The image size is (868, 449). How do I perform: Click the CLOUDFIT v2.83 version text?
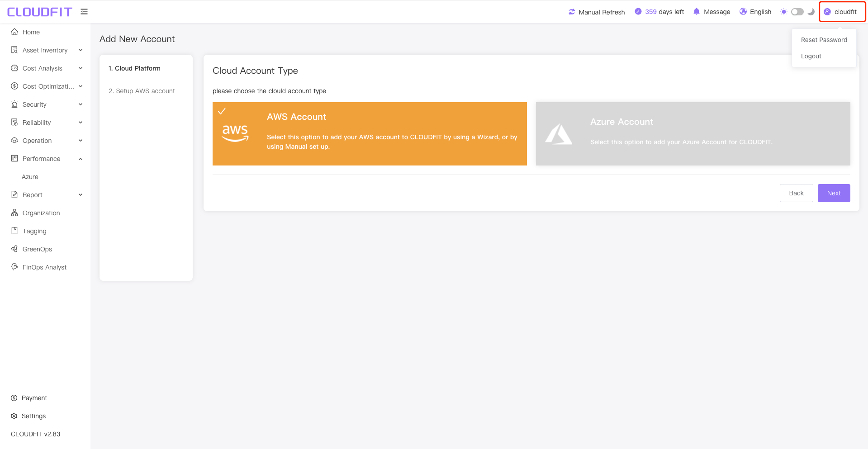pos(35,434)
